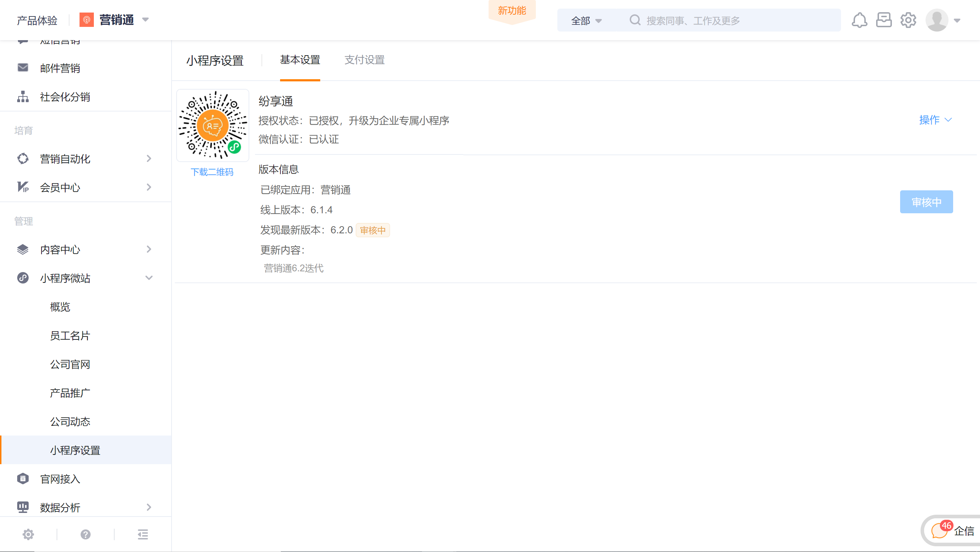Image resolution: width=980 pixels, height=552 pixels.
Task: Expand the 营销通 app switcher arrow
Action: coord(145,20)
